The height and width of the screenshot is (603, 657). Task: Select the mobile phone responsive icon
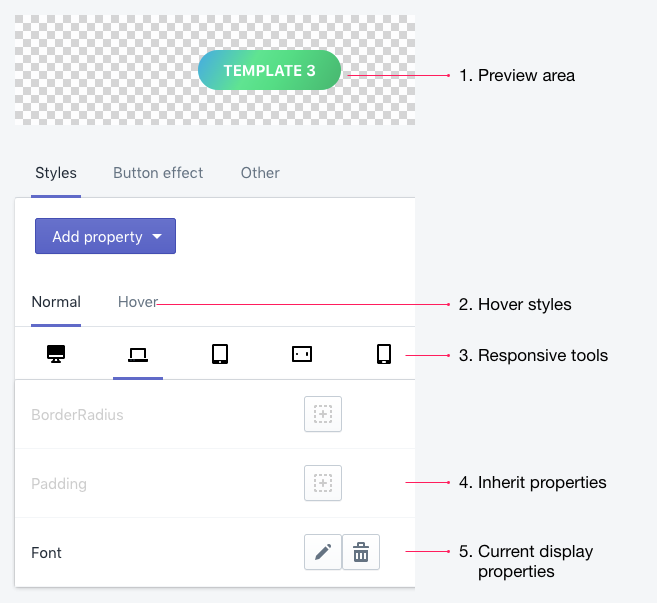pyautogui.click(x=384, y=354)
